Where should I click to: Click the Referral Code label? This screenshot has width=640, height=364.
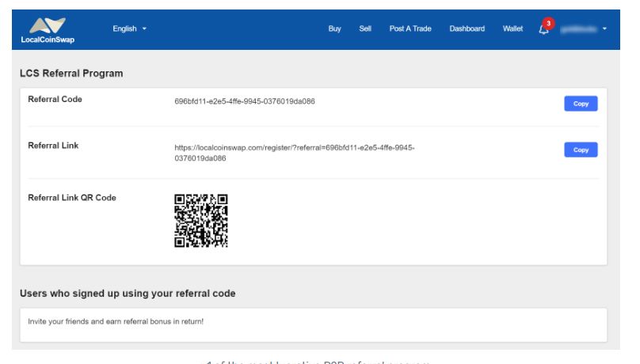coord(55,99)
